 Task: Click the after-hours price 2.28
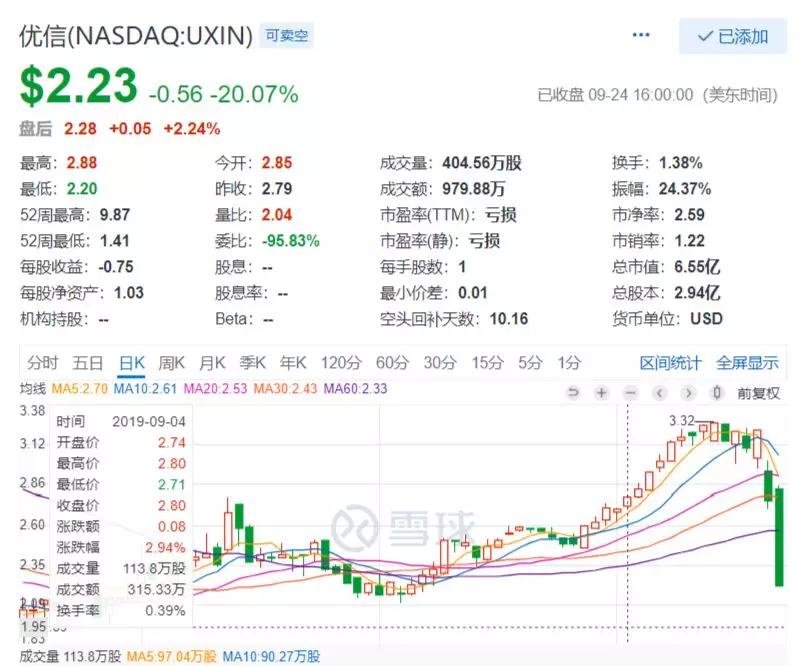(80, 128)
